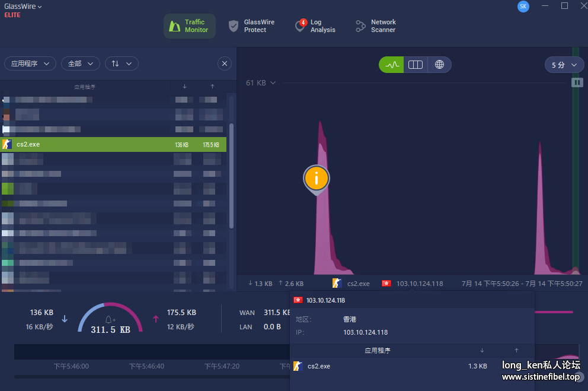Image resolution: width=588 pixels, height=391 pixels.
Task: Select the line graph view toggle
Action: point(391,65)
